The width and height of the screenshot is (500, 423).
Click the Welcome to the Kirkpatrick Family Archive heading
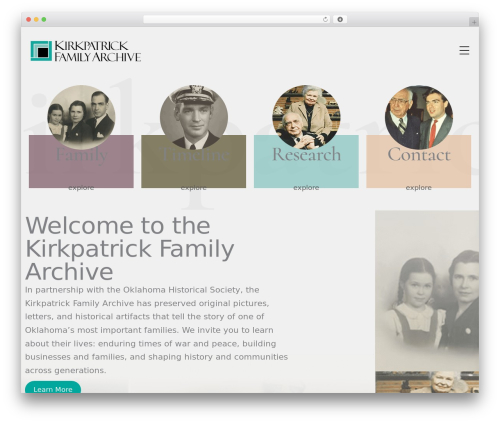point(130,249)
